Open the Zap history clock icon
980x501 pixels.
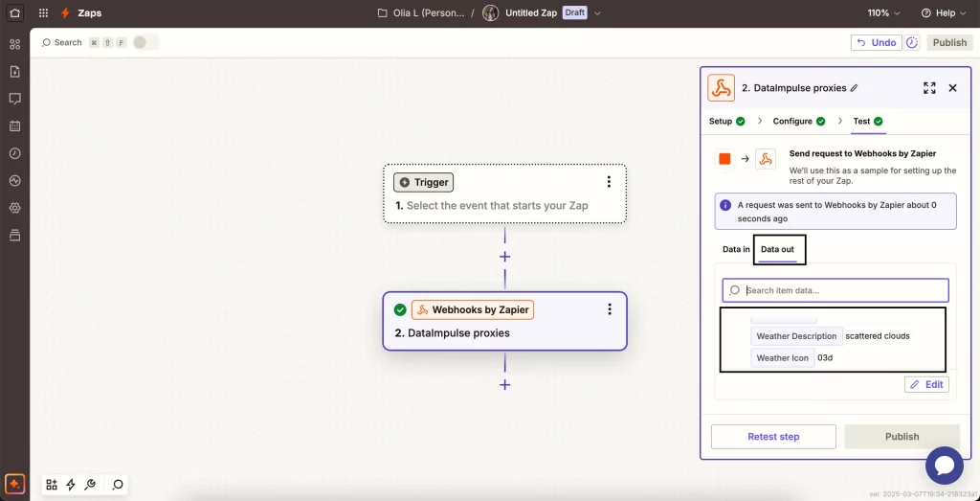coord(15,153)
